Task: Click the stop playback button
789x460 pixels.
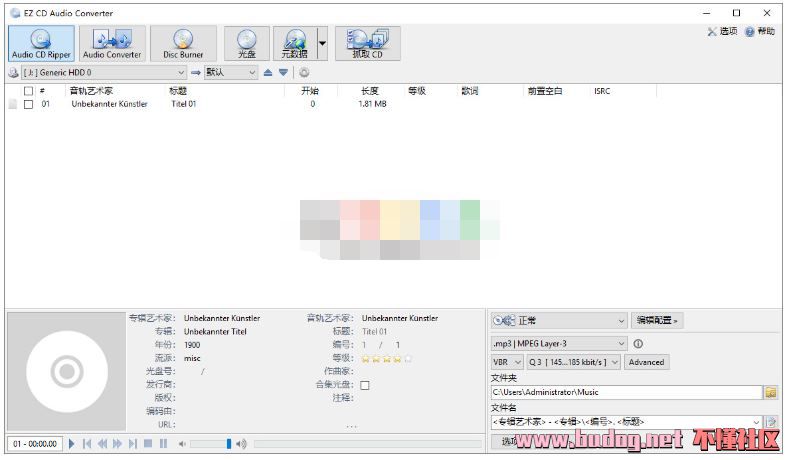Action: 148,444
